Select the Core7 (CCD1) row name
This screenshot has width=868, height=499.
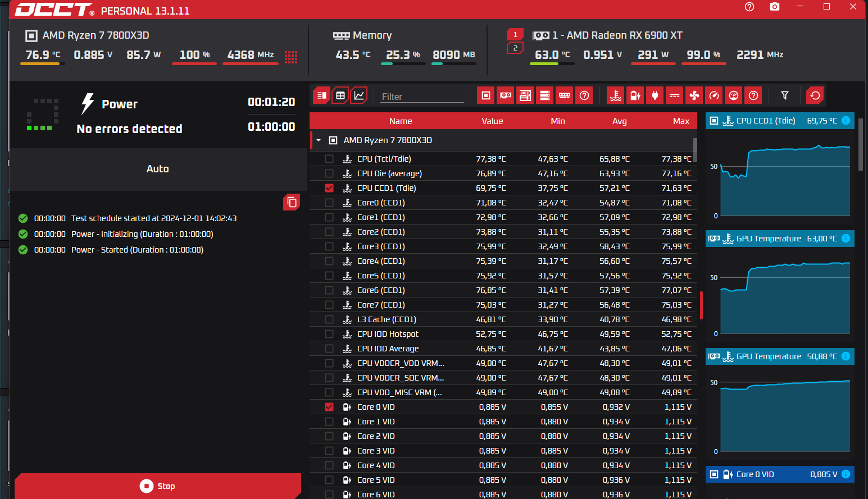tap(381, 305)
